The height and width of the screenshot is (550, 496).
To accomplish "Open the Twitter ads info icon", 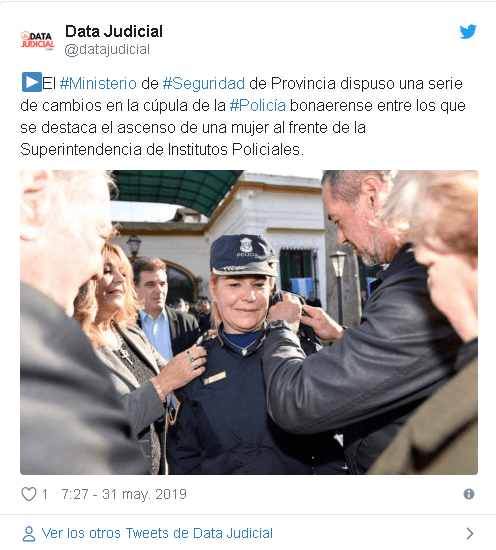I will (x=469, y=494).
